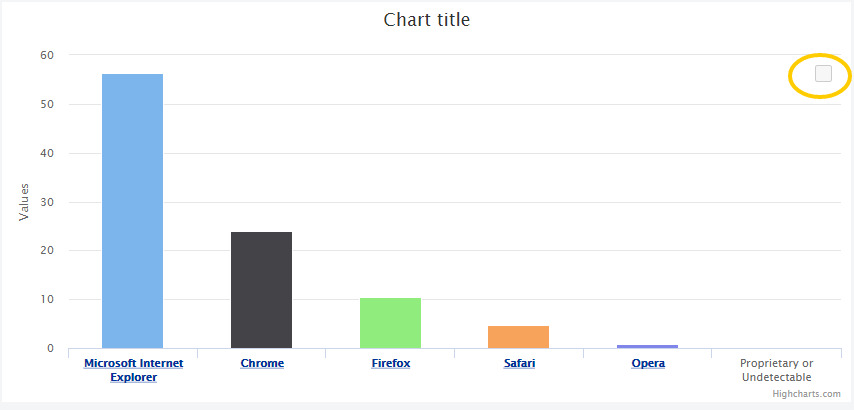Image resolution: width=854 pixels, height=410 pixels.
Task: Click the 50 y-axis label
Action: (46, 104)
